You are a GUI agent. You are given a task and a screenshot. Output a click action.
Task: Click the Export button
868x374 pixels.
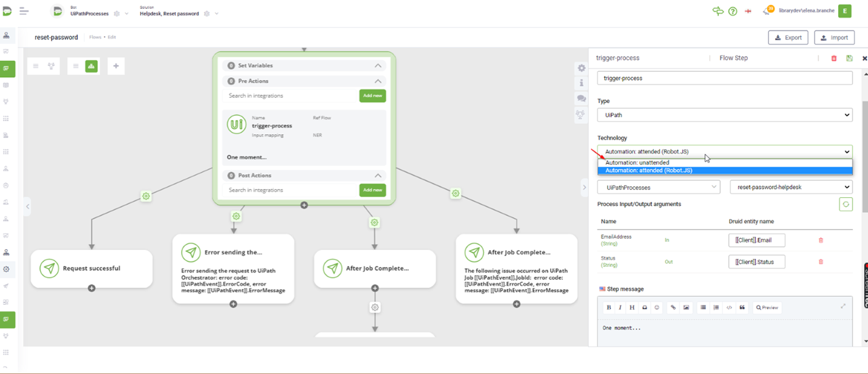(x=788, y=38)
